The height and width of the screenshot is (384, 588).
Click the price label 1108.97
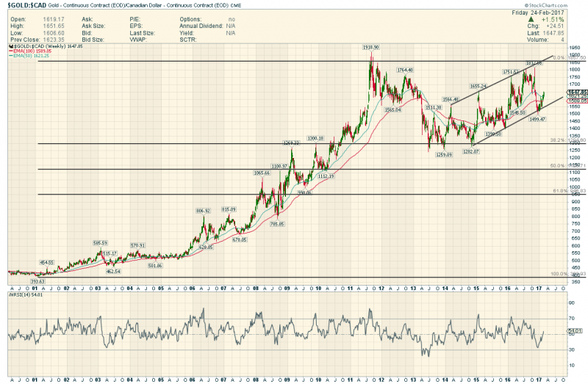pyautogui.click(x=279, y=166)
